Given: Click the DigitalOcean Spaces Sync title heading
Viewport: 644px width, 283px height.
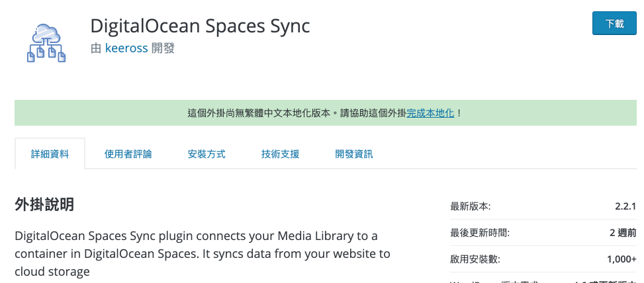Looking at the screenshot, I should click(200, 26).
